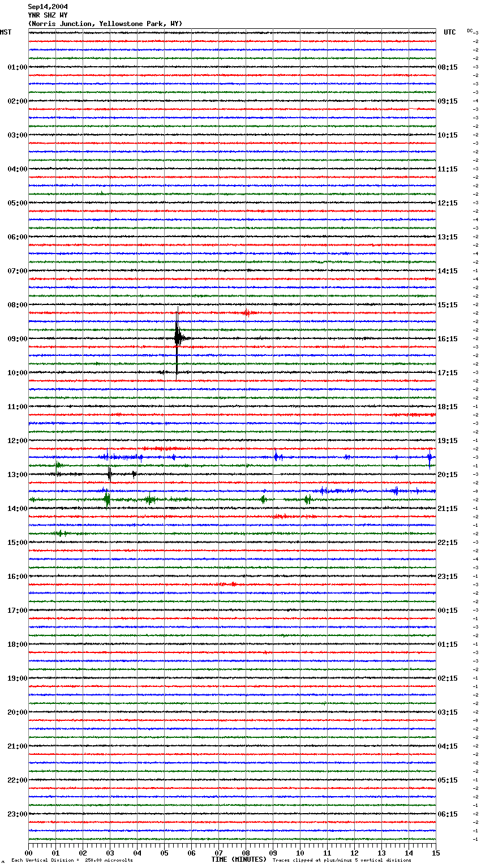Click the 20:00 MST time label
This screenshot has height=868, width=481.
(17, 712)
